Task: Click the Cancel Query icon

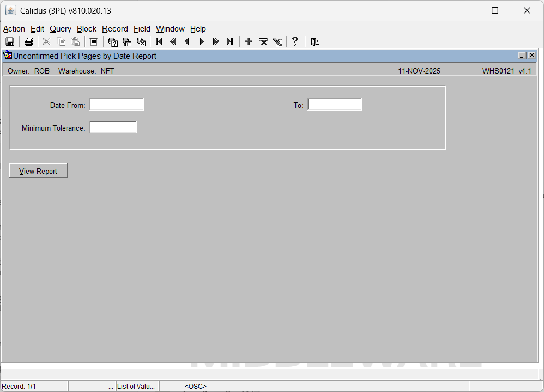Action: (141, 42)
